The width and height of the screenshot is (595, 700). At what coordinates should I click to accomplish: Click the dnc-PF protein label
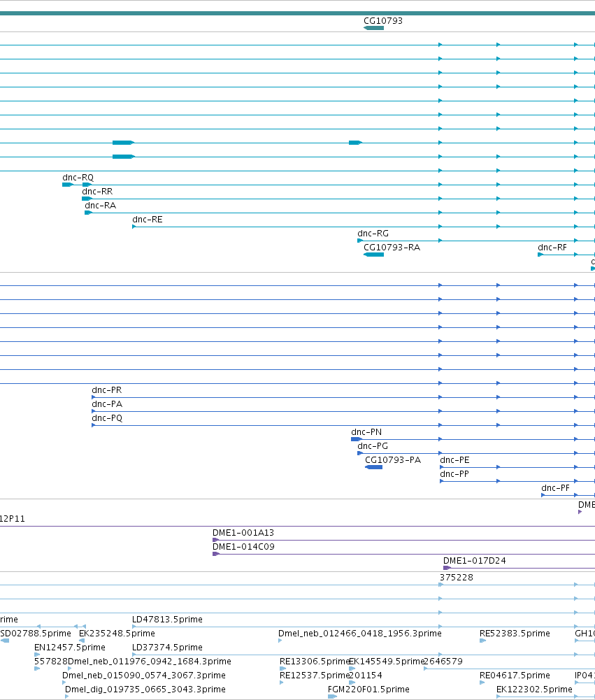555,488
